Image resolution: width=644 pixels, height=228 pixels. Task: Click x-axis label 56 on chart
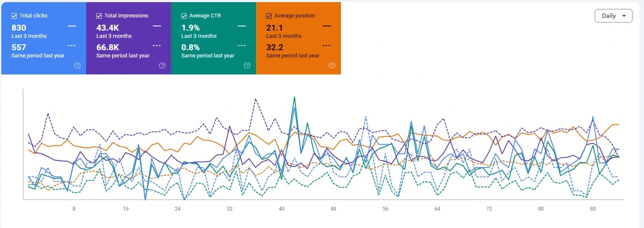click(385, 209)
